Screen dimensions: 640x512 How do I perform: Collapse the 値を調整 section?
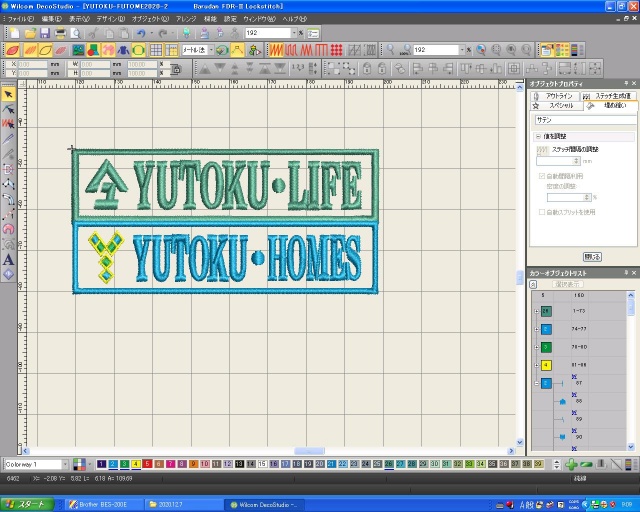(x=538, y=136)
